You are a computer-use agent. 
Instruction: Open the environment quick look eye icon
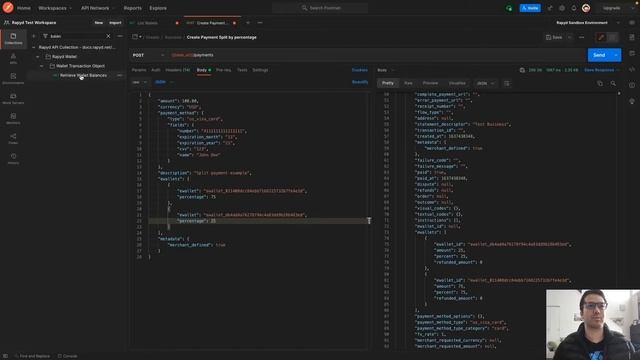[x=631, y=23]
